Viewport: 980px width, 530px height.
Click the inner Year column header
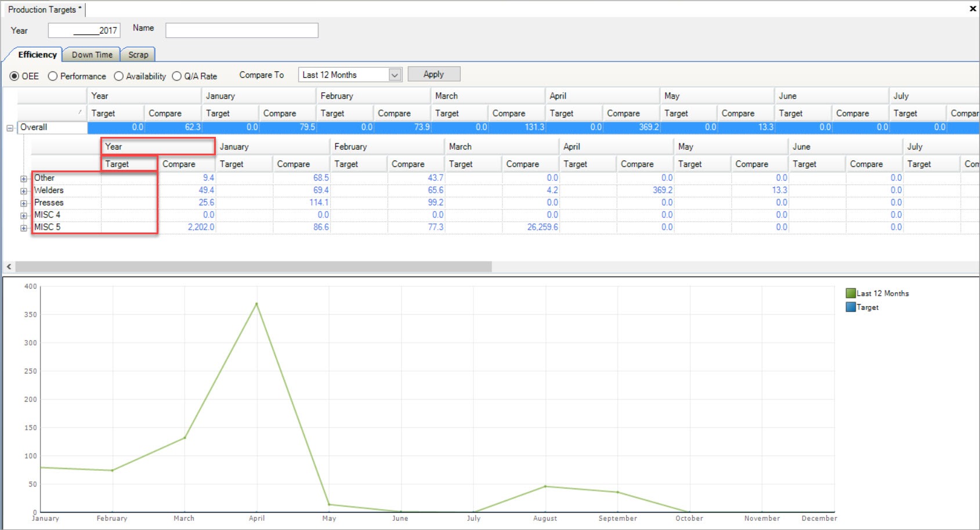(158, 147)
